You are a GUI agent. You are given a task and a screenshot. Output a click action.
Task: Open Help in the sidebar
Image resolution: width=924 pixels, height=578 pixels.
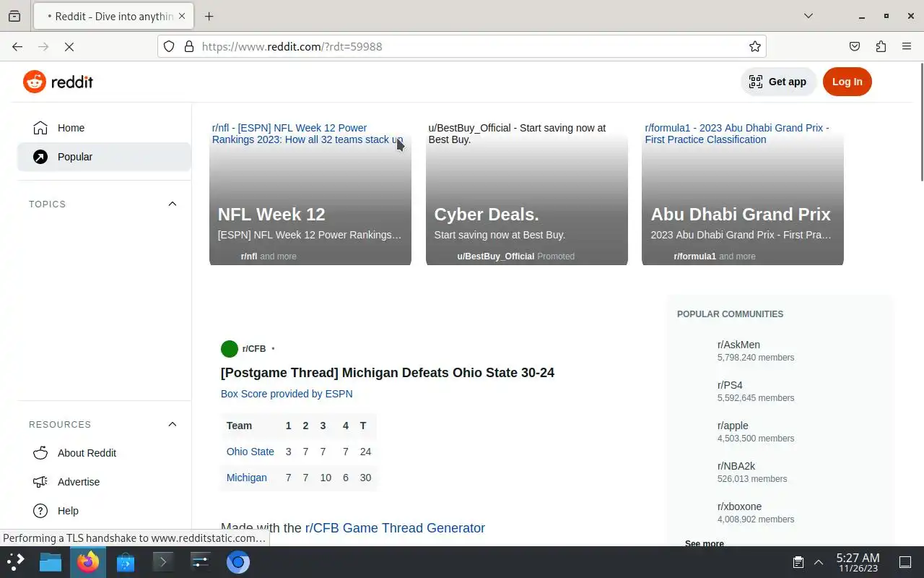pos(104,511)
